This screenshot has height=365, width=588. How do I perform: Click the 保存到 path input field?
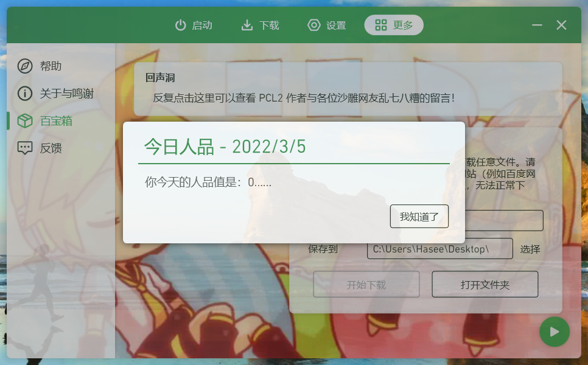click(440, 248)
